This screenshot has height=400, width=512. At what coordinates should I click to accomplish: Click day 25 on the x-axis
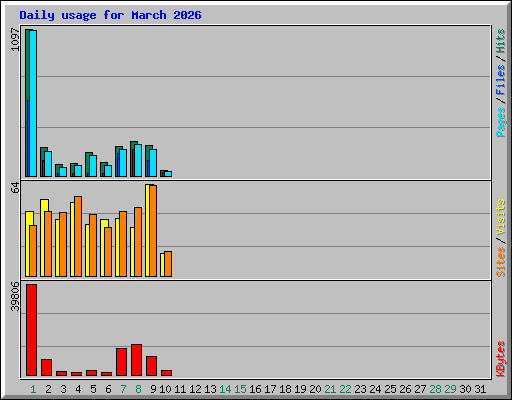pos(390,389)
